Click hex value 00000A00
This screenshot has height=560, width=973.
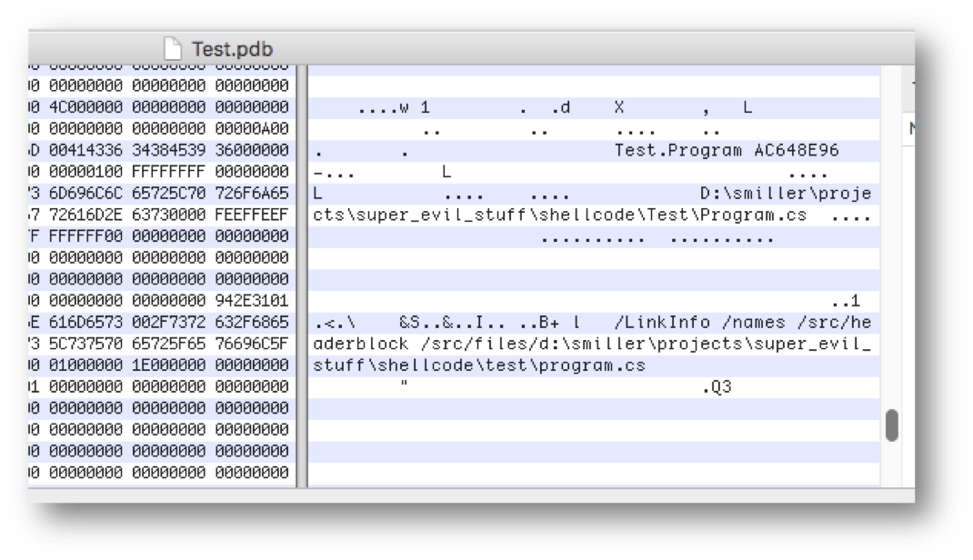click(x=252, y=128)
